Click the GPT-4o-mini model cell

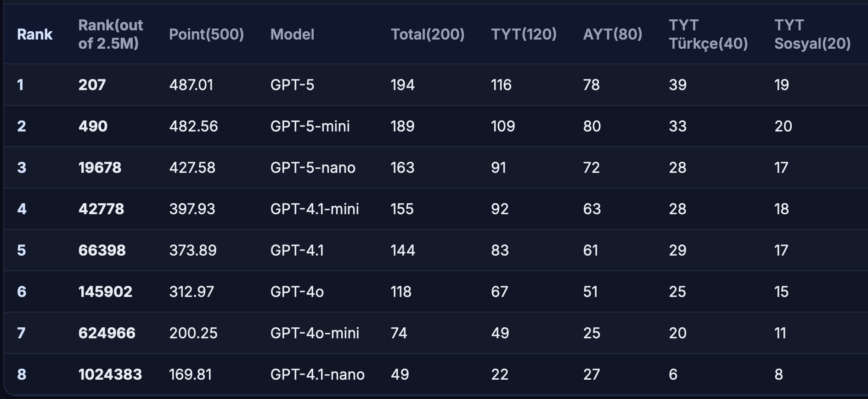315,333
